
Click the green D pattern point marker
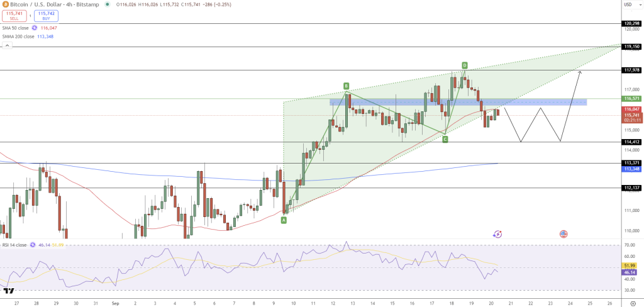click(x=464, y=65)
